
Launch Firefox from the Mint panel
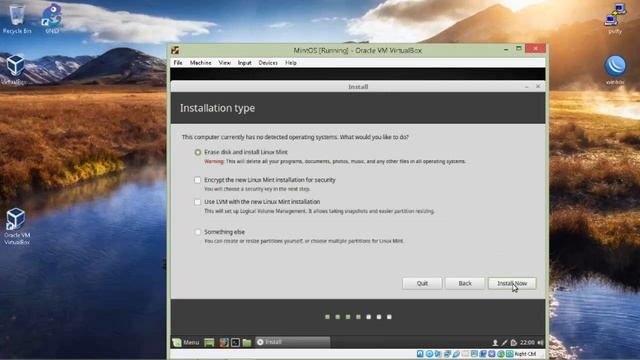[x=223, y=342]
